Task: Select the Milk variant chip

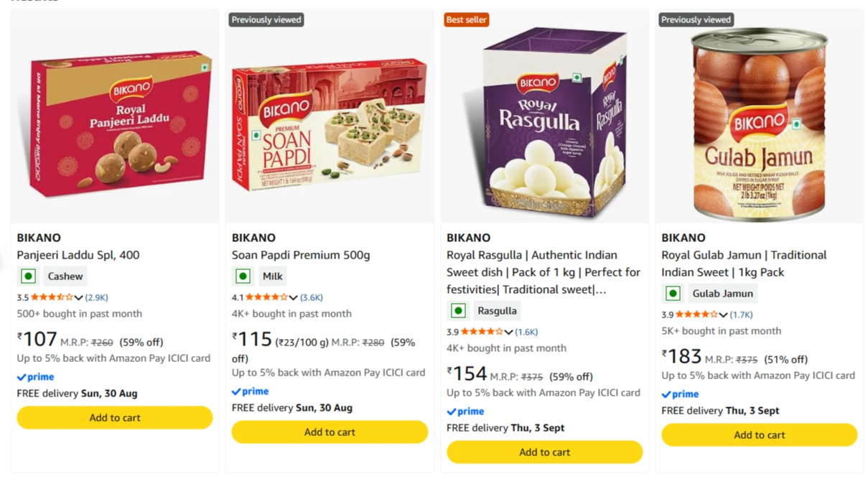Action: (x=273, y=276)
